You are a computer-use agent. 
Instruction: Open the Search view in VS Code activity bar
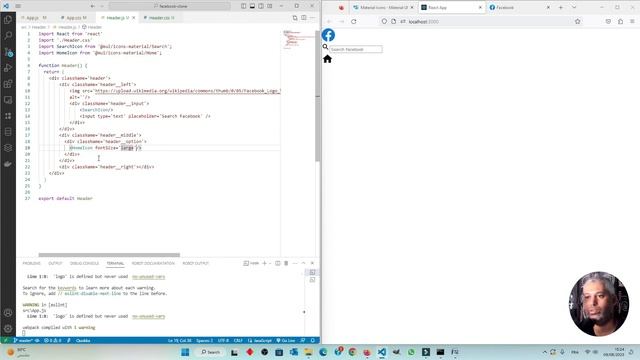(x=8, y=36)
